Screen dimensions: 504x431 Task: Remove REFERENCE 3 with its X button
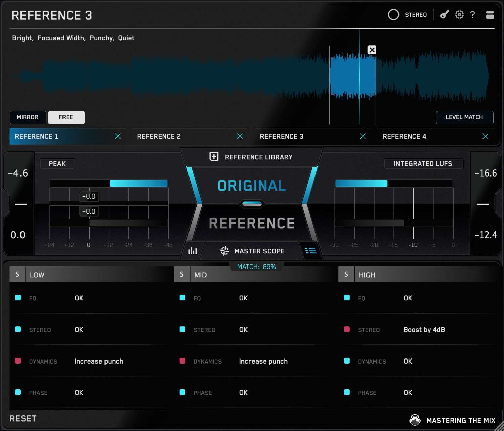click(x=363, y=136)
